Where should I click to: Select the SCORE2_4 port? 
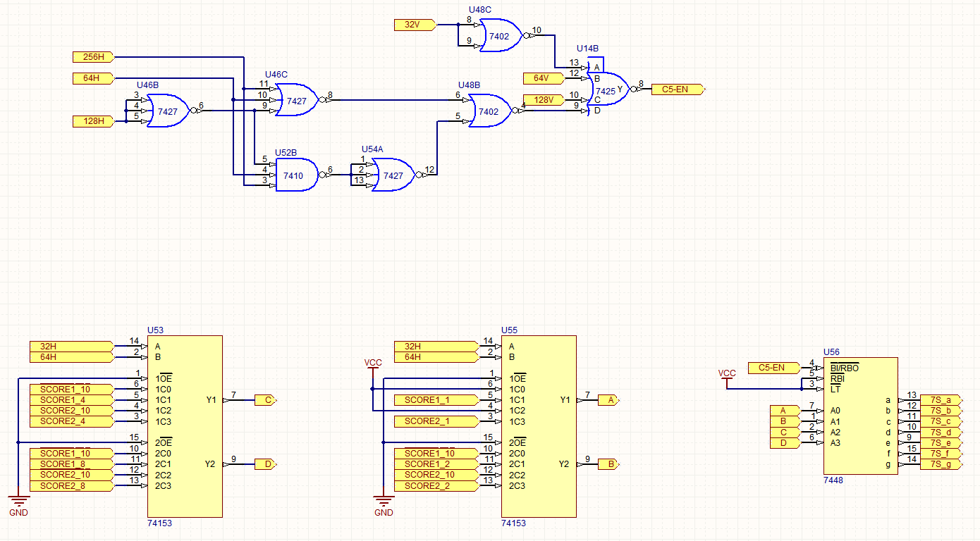pos(71,421)
